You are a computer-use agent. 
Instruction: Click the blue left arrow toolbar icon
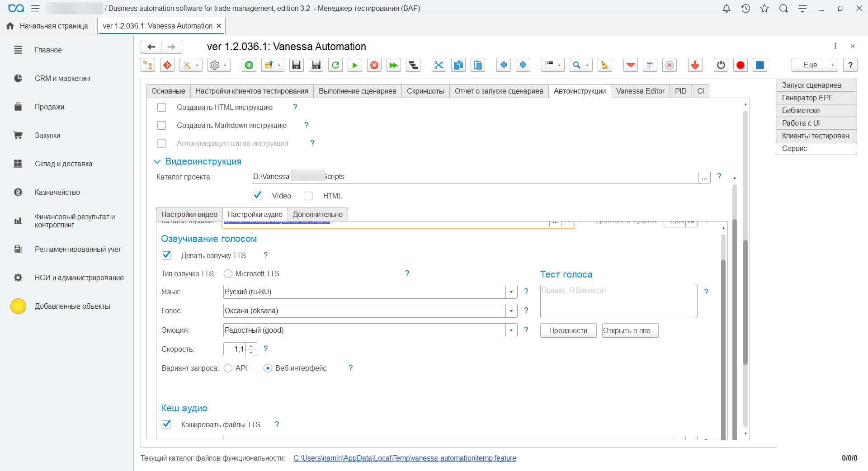pos(504,65)
